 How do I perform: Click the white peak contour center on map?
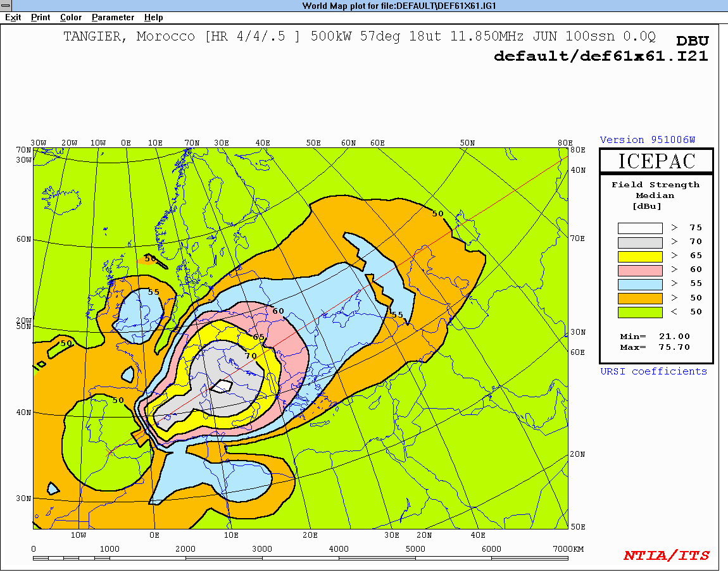pyautogui.click(x=222, y=385)
